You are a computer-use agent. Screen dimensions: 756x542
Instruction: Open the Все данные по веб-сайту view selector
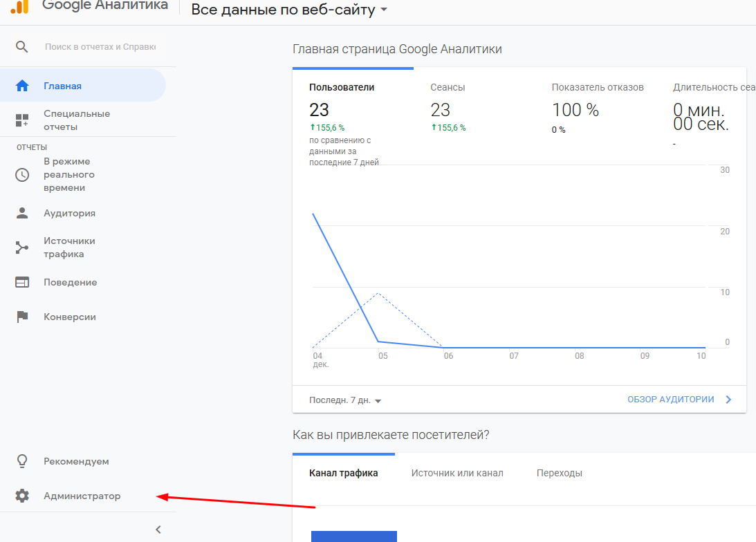(x=289, y=10)
